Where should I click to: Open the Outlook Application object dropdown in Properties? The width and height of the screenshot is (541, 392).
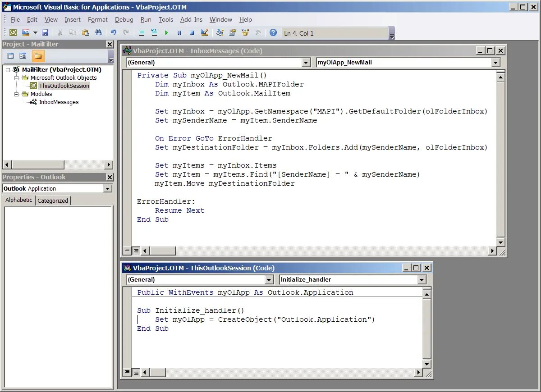(x=107, y=188)
